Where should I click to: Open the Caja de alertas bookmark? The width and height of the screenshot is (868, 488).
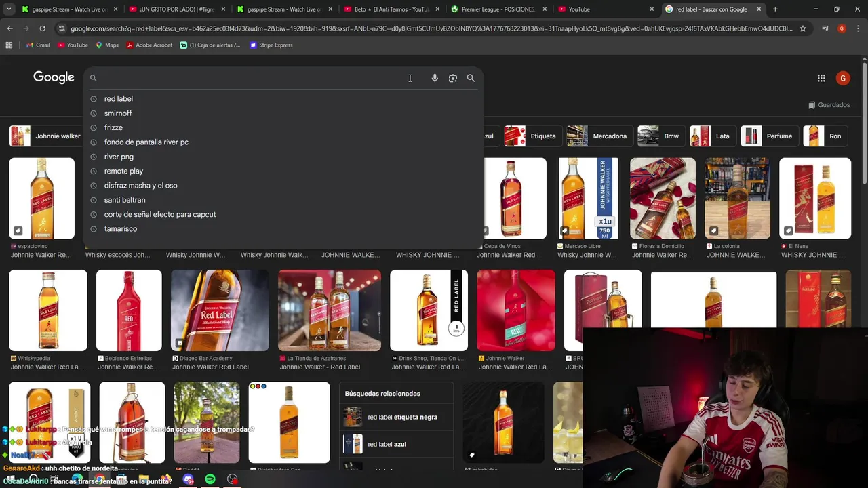(210, 45)
